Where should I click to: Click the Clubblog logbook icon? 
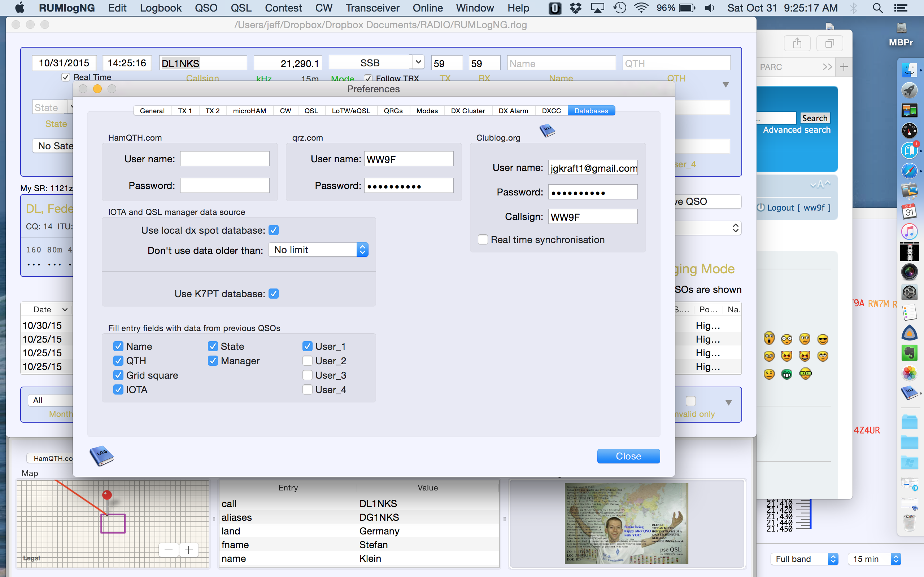click(547, 131)
